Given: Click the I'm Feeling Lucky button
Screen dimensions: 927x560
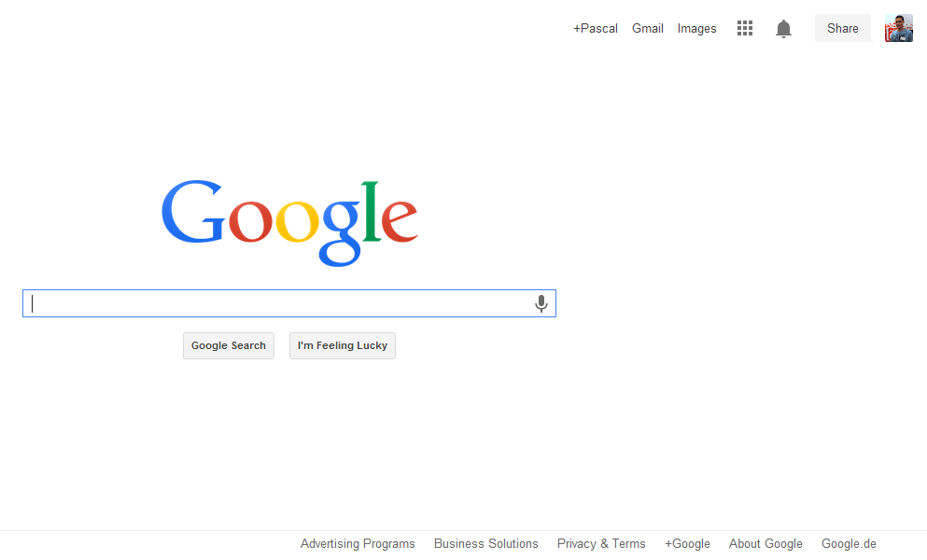Looking at the screenshot, I should (x=343, y=345).
